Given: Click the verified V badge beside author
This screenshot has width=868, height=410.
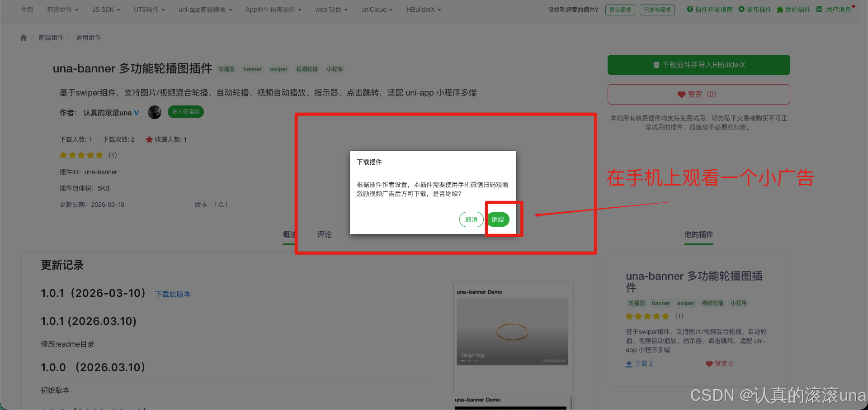Looking at the screenshot, I should tap(137, 113).
